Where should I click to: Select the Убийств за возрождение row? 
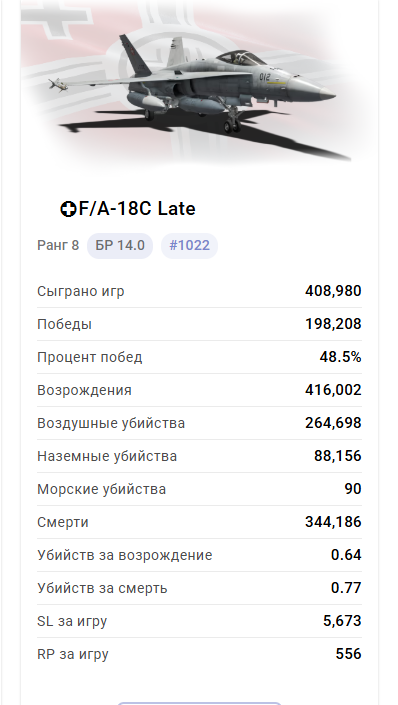pos(199,555)
